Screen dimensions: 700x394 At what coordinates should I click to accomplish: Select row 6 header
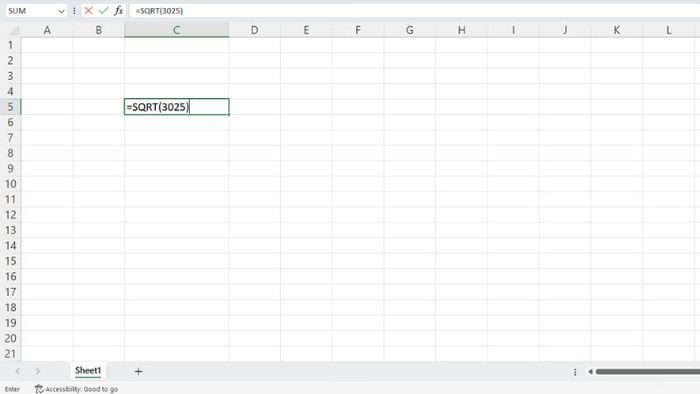(x=10, y=122)
